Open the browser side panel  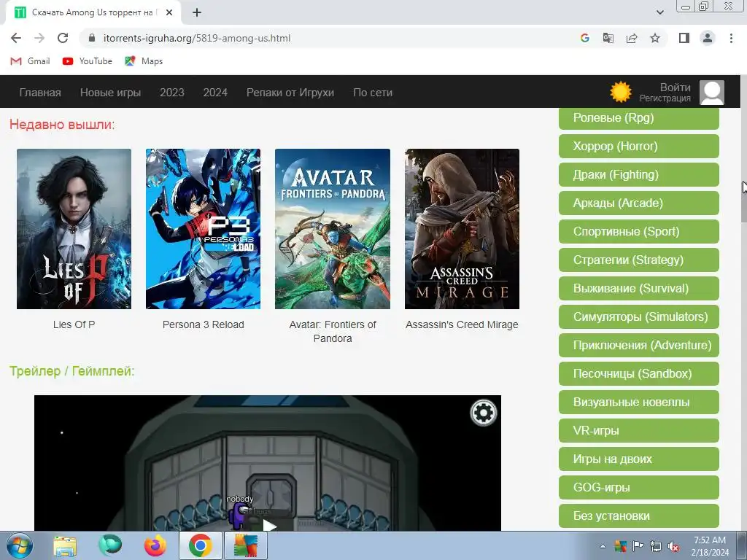[x=684, y=38]
